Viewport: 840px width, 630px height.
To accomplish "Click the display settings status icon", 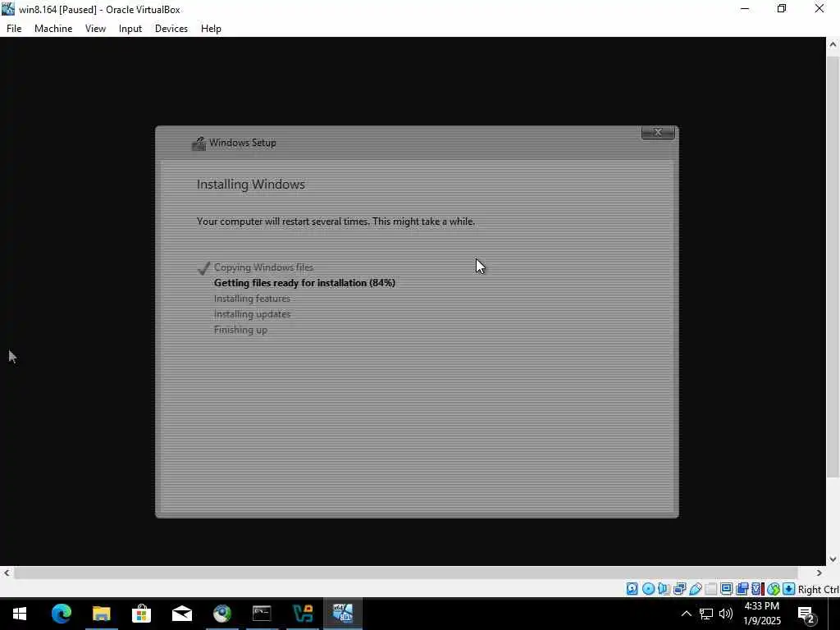I will click(x=727, y=589).
